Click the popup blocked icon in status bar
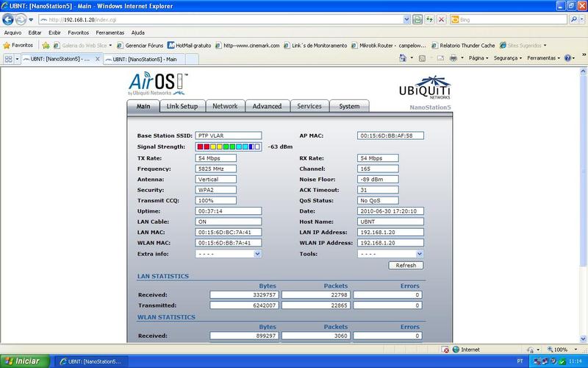This screenshot has height=368, width=588. tap(445, 350)
